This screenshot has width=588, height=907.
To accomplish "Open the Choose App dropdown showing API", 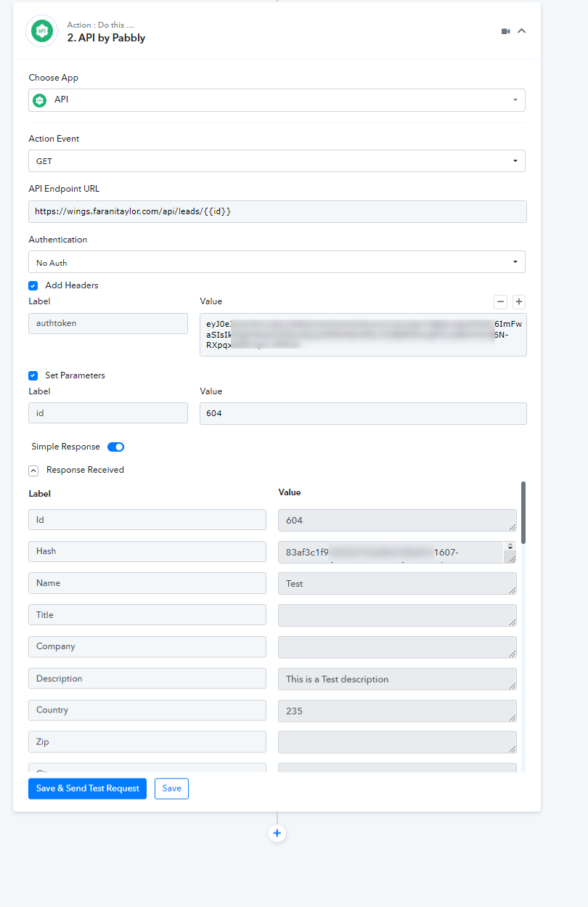I will pos(277,100).
